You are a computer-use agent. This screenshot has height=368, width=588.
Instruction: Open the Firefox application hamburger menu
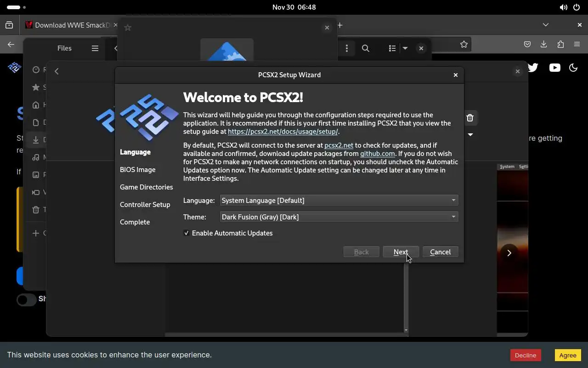point(577,45)
